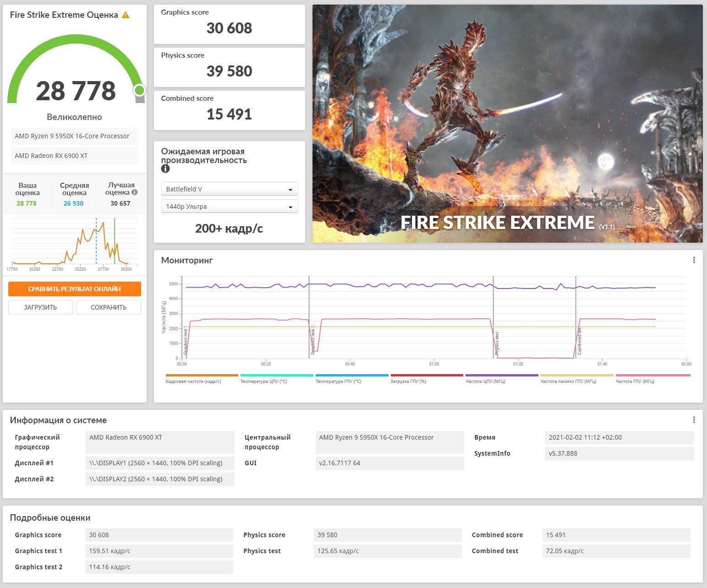Click the SystemInfo version v5.37.888
The width and height of the screenshot is (707, 588).
pyautogui.click(x=619, y=453)
